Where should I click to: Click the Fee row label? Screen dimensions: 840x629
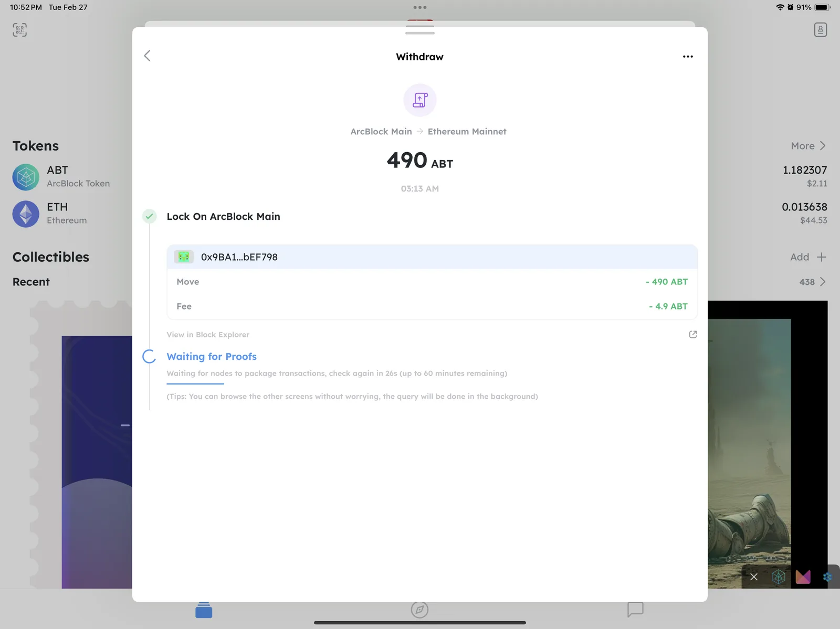(x=184, y=306)
